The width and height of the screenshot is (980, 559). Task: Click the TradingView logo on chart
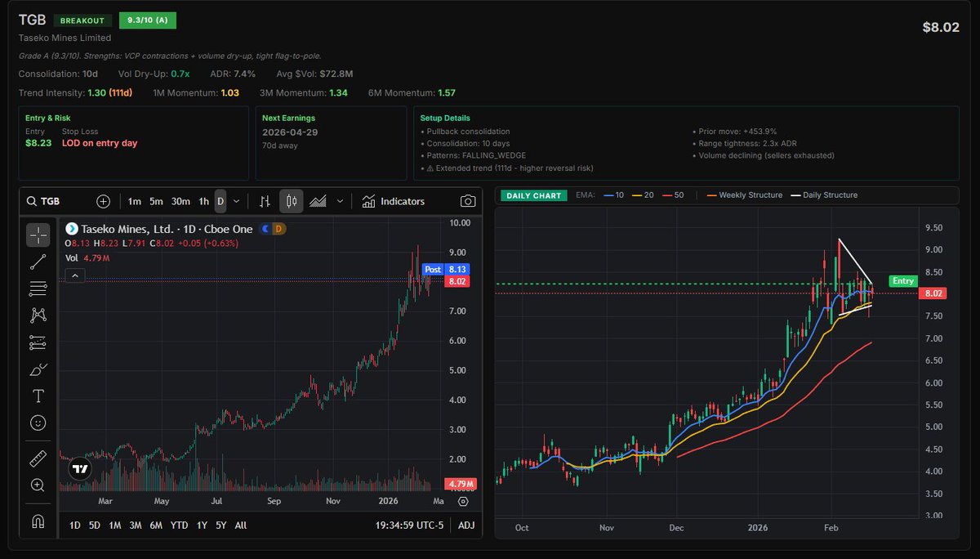coord(80,469)
